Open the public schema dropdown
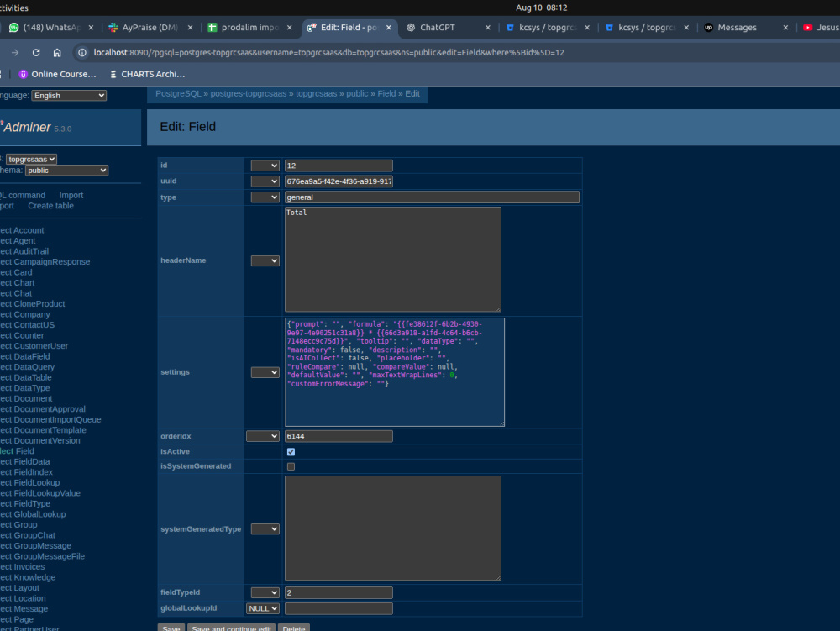 66,171
